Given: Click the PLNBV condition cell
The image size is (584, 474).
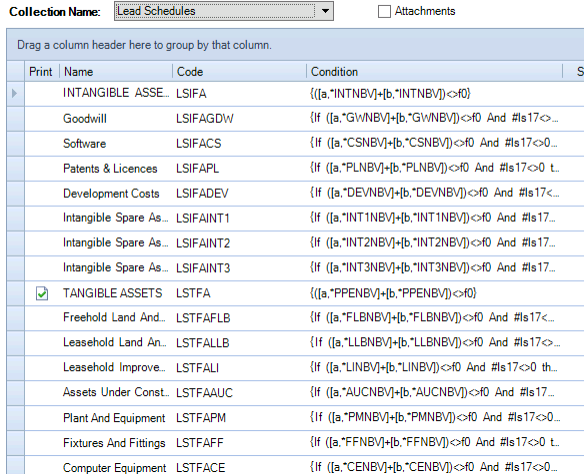Looking at the screenshot, I should point(434,168).
